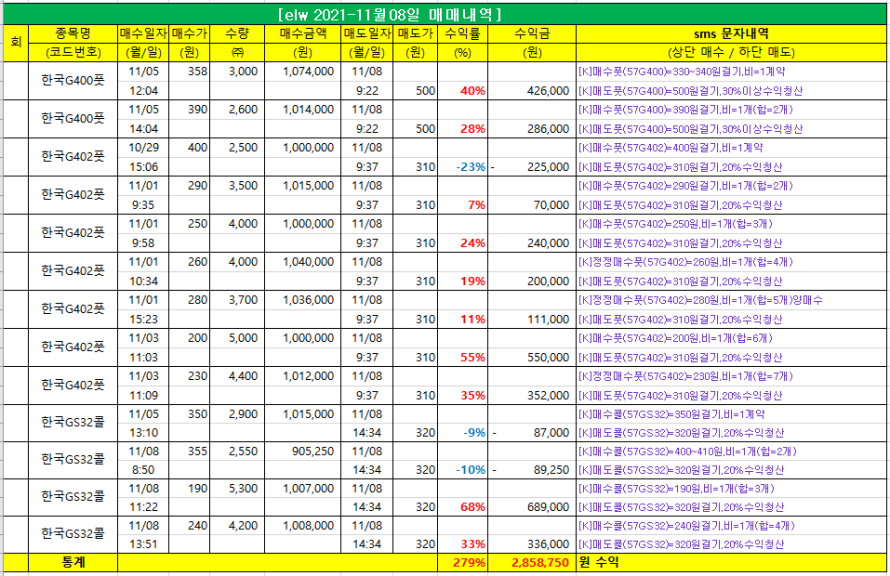Viewport: 890px width, 576px height.
Task: Select purchase amount cell 1,040,000
Action: pyautogui.click(x=303, y=262)
